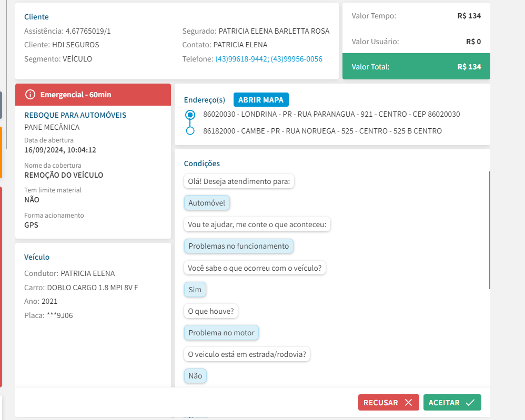Select the Londrina origin address radio marker
The width and height of the screenshot is (525, 420).
190,115
